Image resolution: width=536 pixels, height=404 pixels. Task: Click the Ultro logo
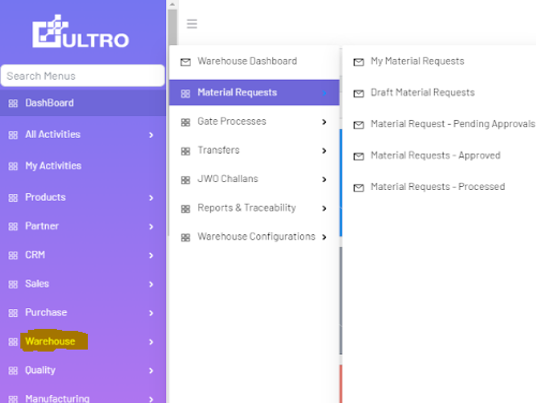point(81,31)
